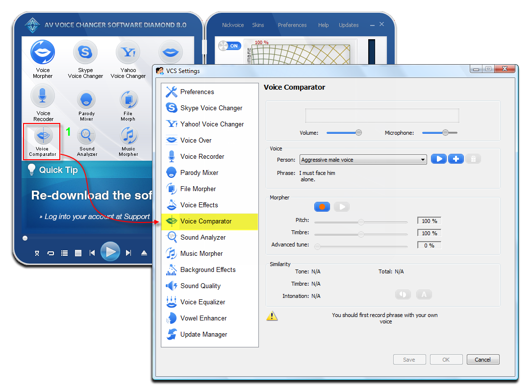This screenshot has width=532, height=392.
Task: Select Parody Mixer in settings list
Action: coord(210,172)
